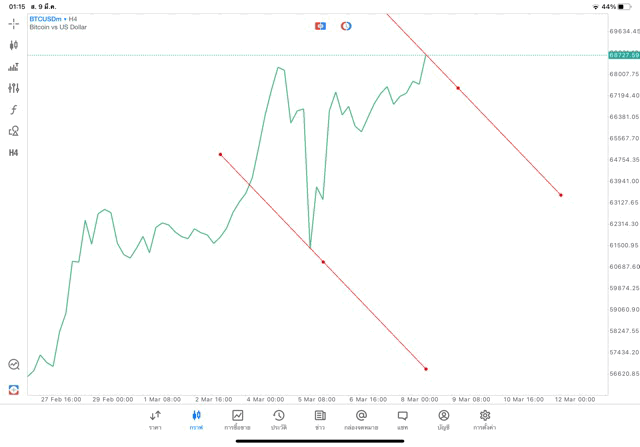Tap the red-blue circular clock icon
Viewport: 640px width, 447px height.
tap(346, 26)
